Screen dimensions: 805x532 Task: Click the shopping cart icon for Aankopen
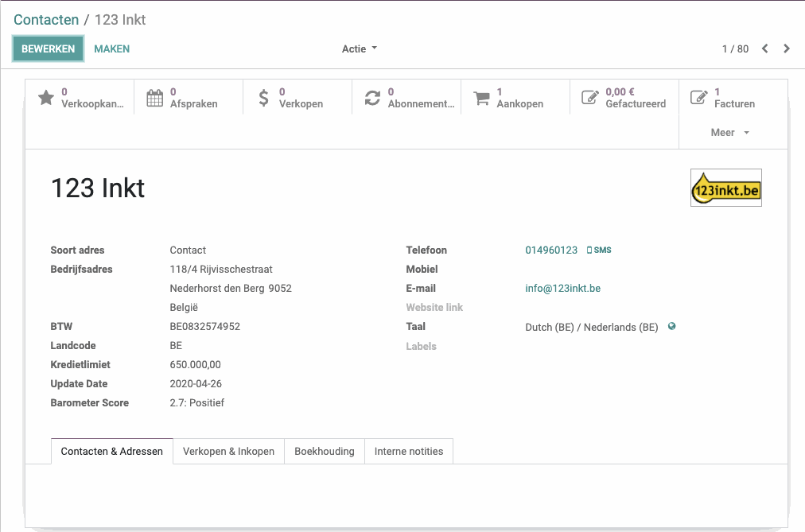[481, 98]
